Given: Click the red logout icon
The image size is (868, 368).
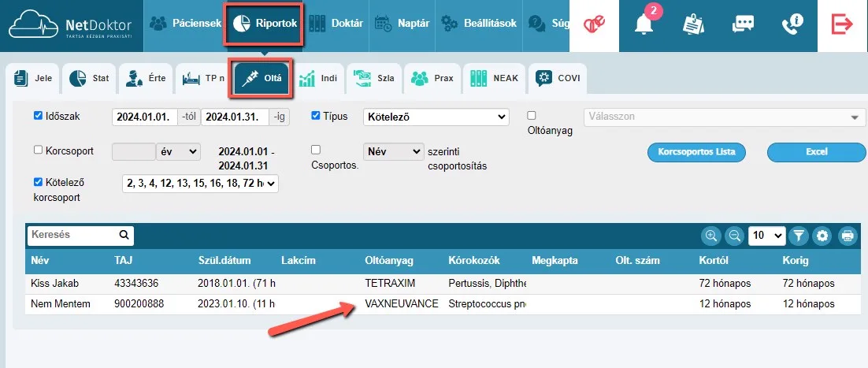Looking at the screenshot, I should coord(843,24).
